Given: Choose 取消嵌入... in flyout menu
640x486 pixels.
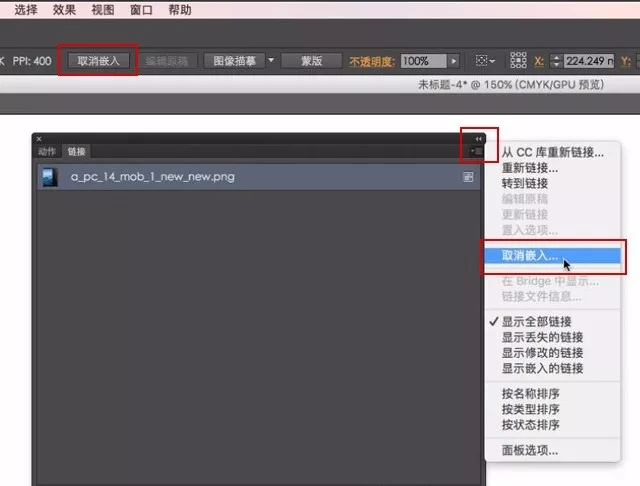Looking at the screenshot, I should [552, 255].
